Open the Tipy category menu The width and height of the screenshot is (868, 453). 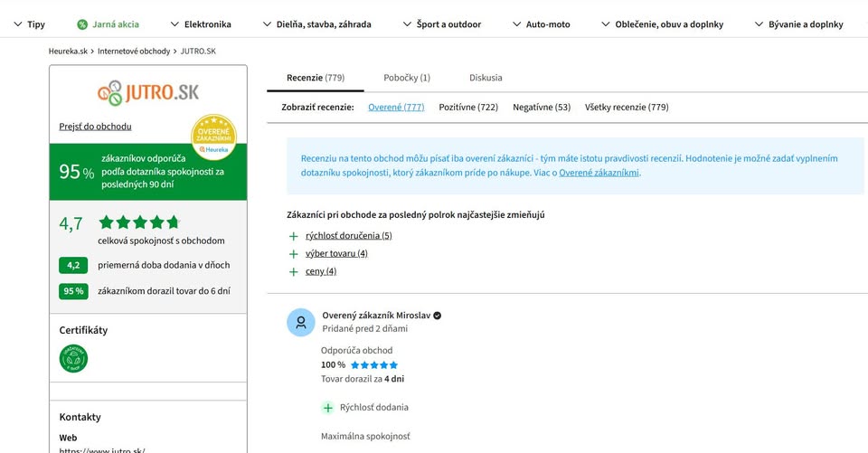pos(29,24)
